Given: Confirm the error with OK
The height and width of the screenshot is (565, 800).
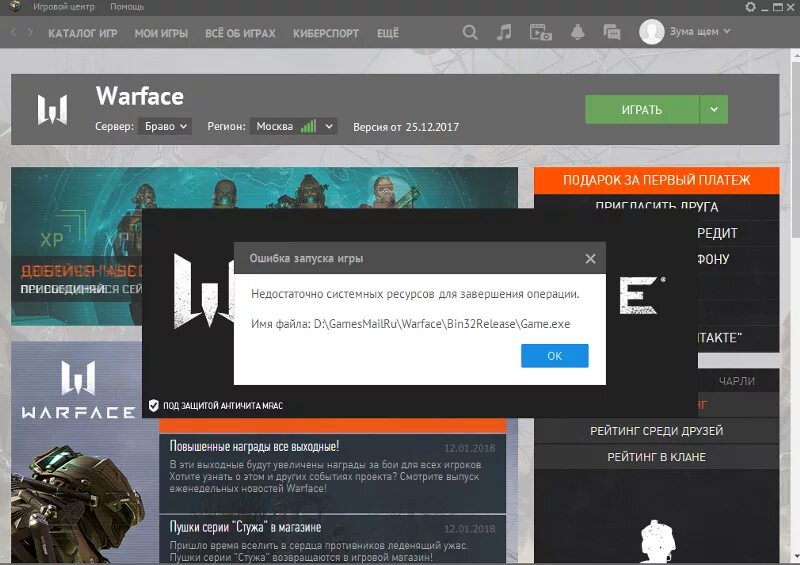Looking at the screenshot, I should point(555,356).
